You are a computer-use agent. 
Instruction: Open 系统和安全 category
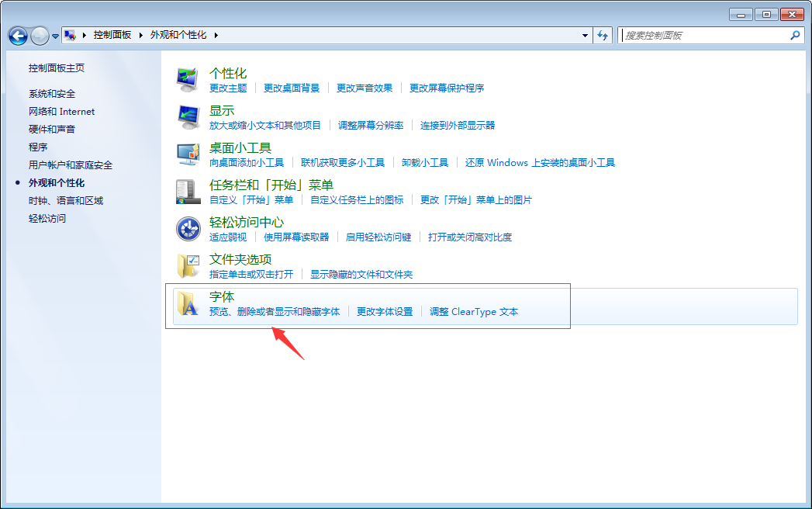pos(52,94)
